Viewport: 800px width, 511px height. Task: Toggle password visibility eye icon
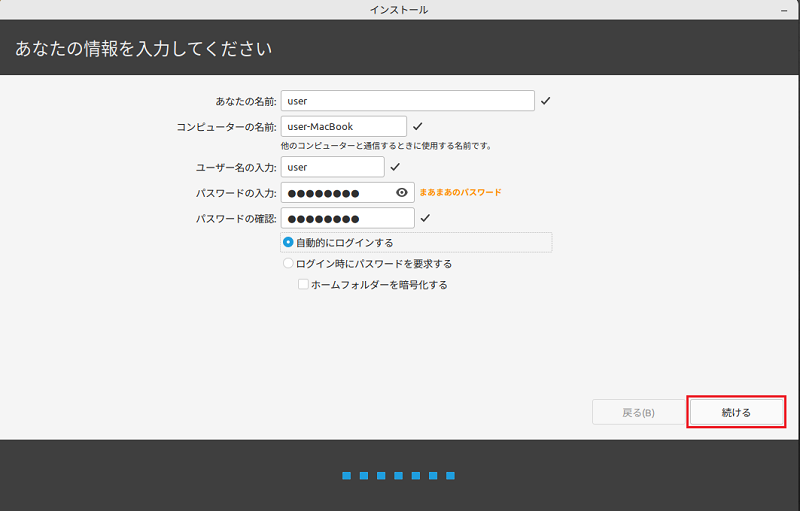point(402,192)
